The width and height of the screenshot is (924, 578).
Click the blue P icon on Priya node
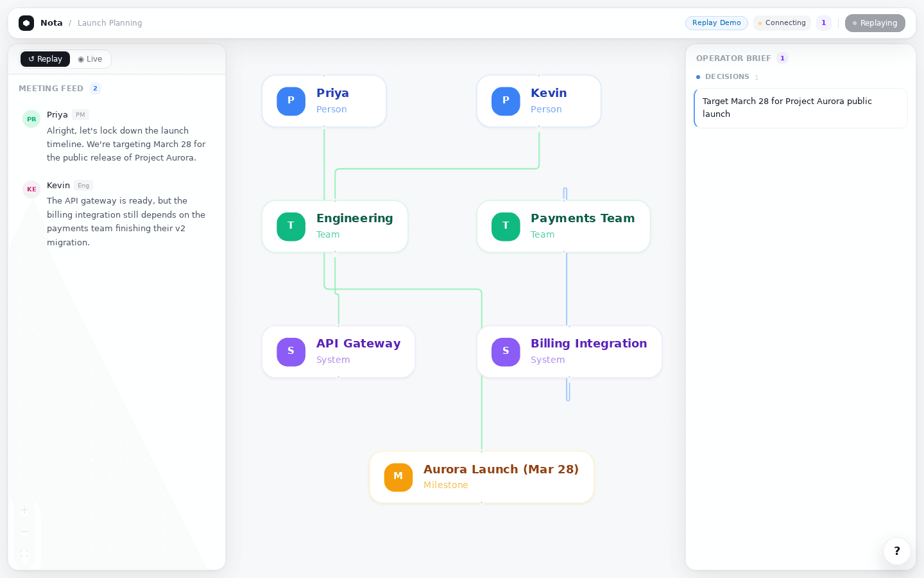[291, 101]
